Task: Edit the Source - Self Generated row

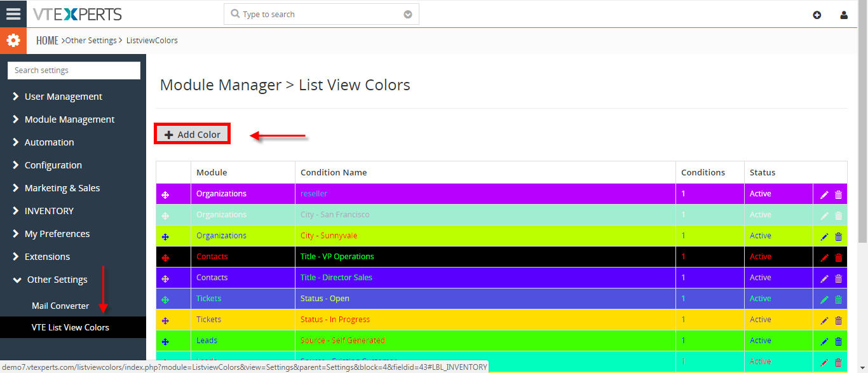Action: click(x=825, y=341)
